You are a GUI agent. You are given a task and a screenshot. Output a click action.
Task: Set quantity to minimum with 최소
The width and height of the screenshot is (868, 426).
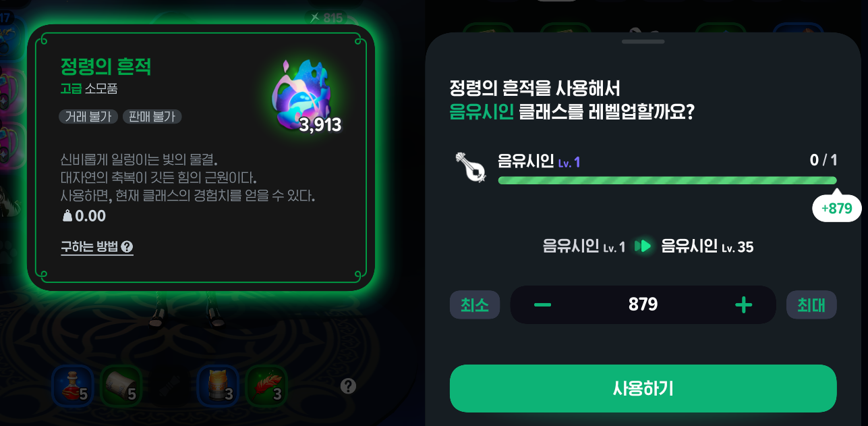[x=475, y=304]
